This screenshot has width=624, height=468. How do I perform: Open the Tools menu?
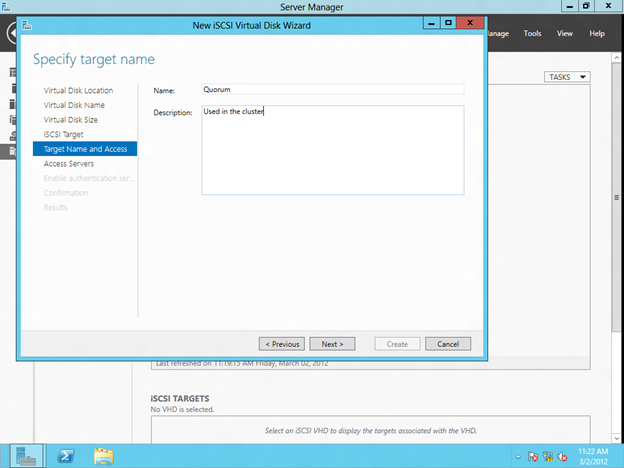(532, 33)
